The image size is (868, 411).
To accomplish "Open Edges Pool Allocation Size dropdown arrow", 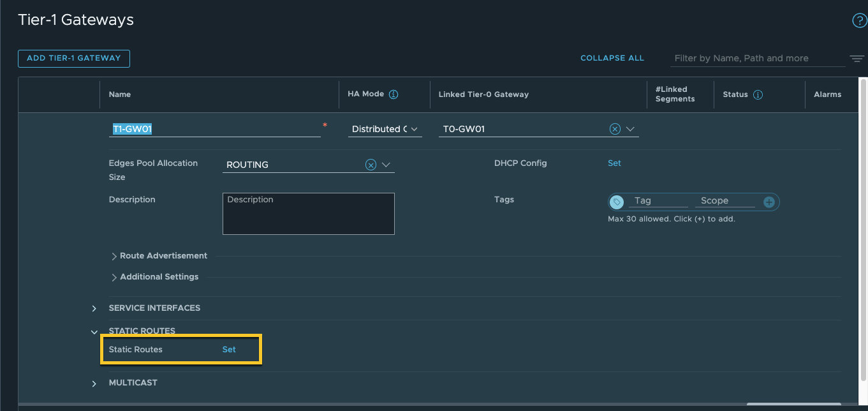I will point(386,165).
